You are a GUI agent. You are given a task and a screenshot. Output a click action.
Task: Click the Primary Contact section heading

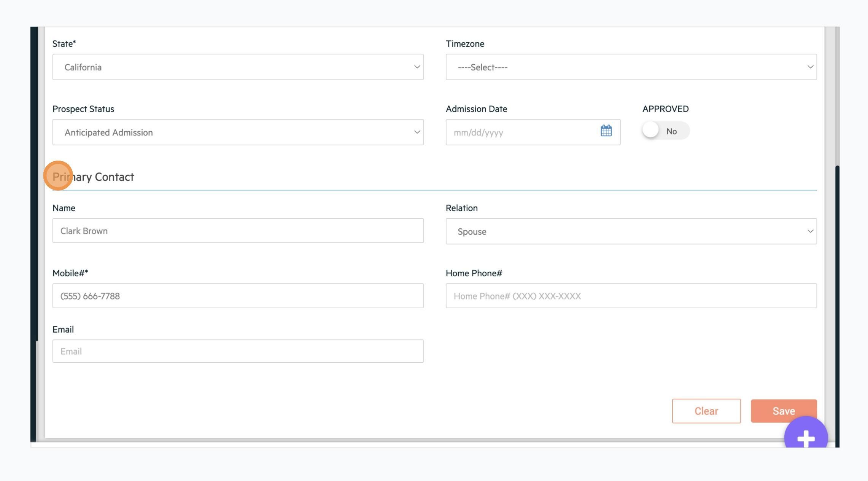pos(93,177)
